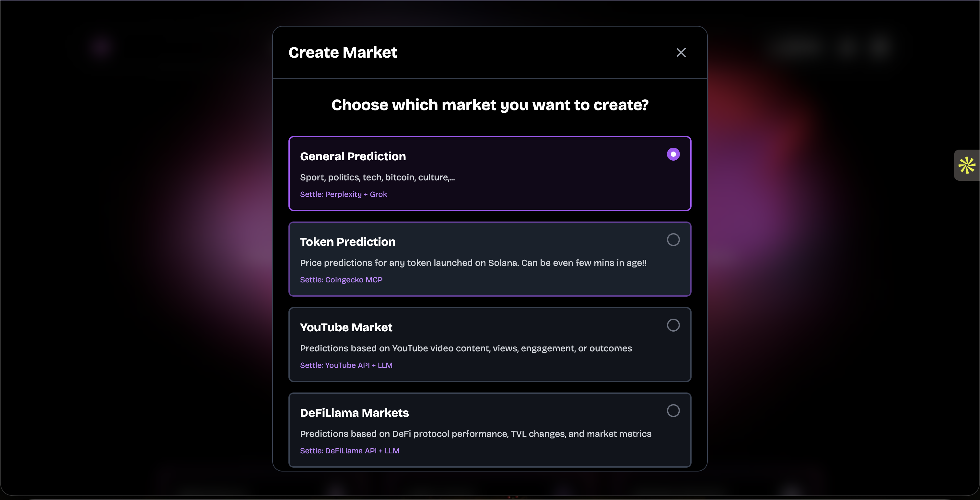The image size is (980, 500).
Task: Click the Settle: YouTube API + LLM link
Action: [x=346, y=365]
